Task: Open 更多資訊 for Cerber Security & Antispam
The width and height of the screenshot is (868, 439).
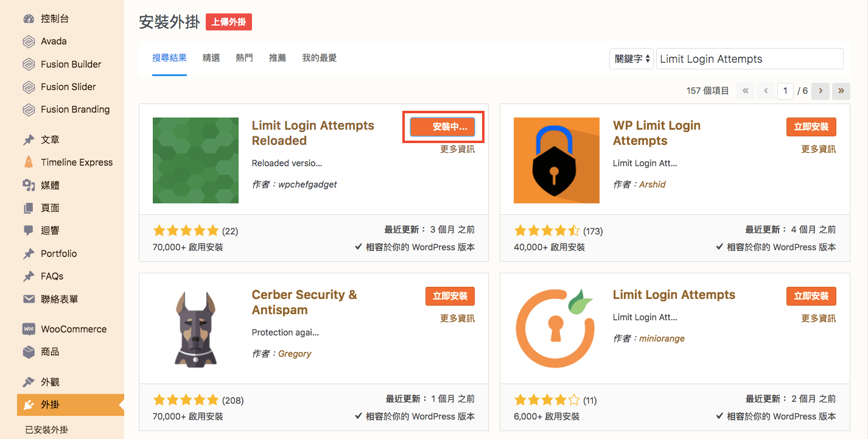Action: (458, 318)
